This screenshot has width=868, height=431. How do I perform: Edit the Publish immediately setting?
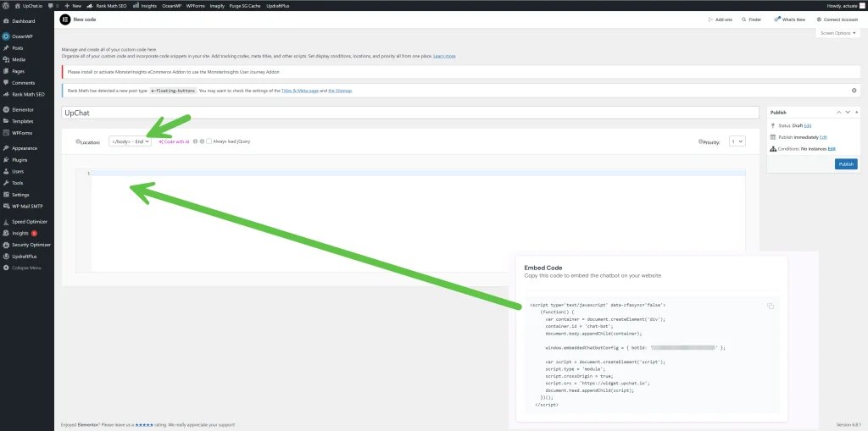click(823, 137)
